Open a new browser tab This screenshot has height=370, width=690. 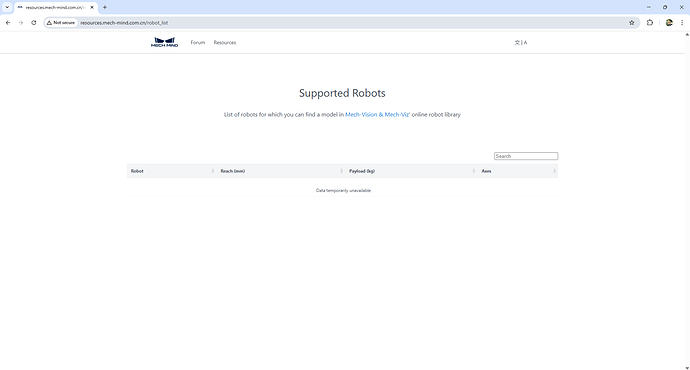point(105,7)
